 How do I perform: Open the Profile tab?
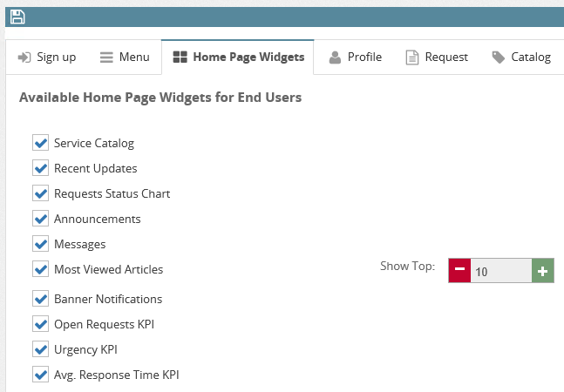(x=355, y=57)
